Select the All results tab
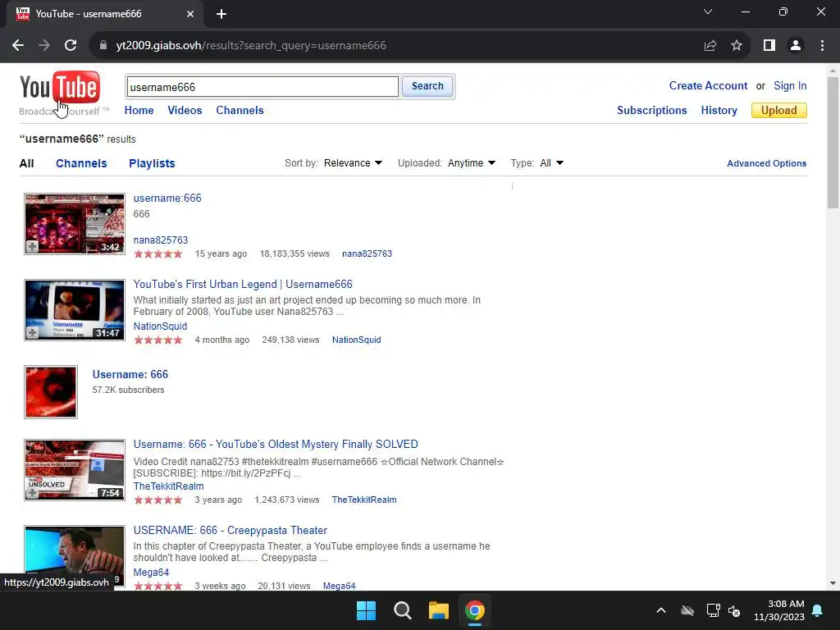Screen dimensions: 840x630 (x=27, y=163)
